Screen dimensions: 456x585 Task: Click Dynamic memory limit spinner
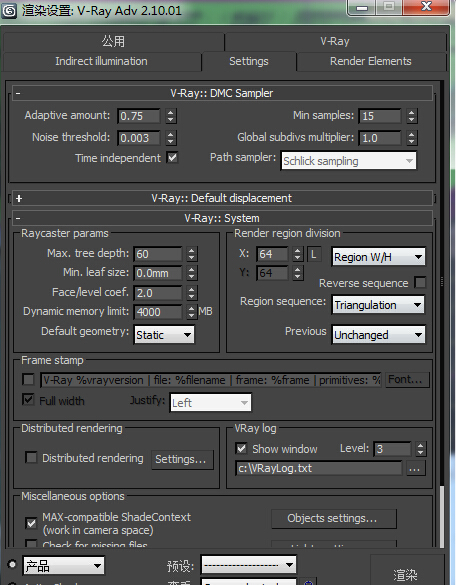(191, 312)
